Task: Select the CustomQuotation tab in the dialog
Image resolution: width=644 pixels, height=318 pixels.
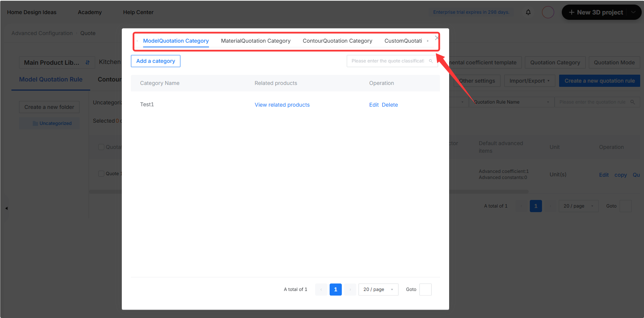Action: pyautogui.click(x=403, y=41)
